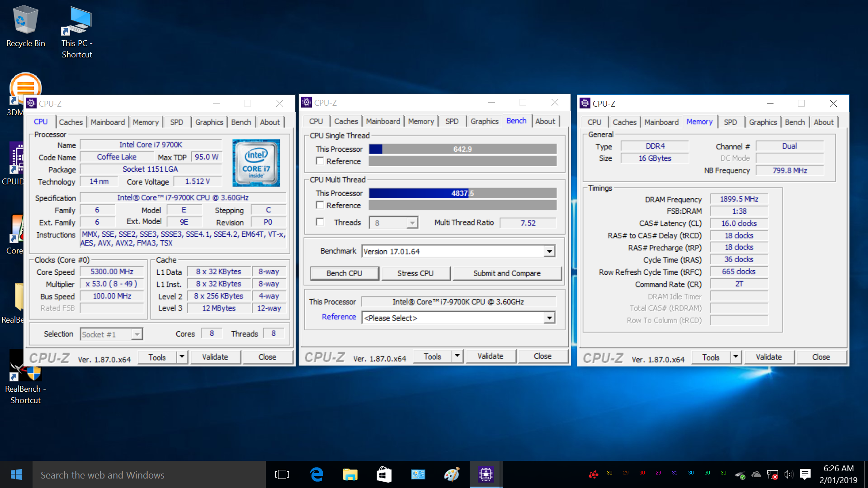
Task: Click the CAS# Latency 16.0 clocks value
Action: [x=739, y=223]
